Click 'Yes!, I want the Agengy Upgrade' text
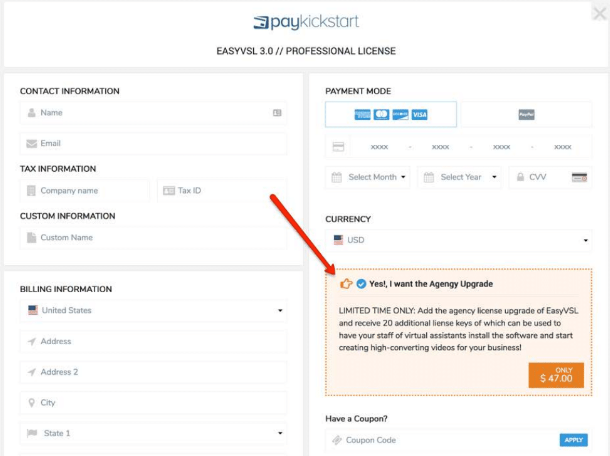Screen dimensions: 610x456 coord(431,284)
